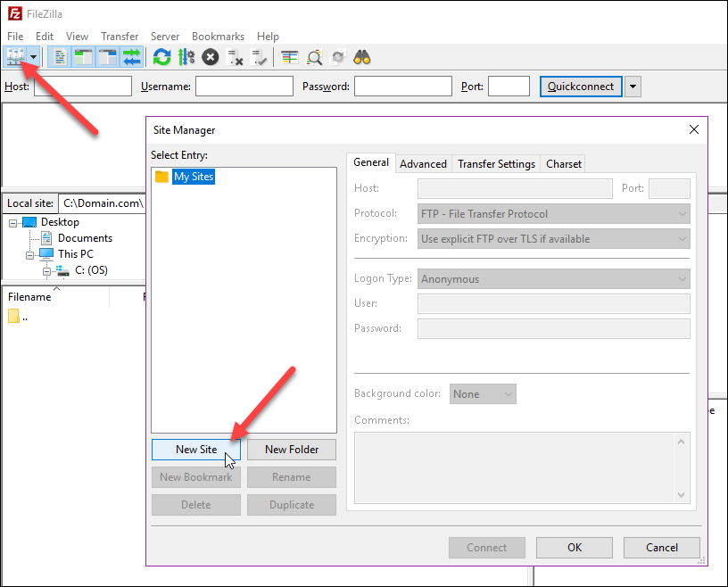Open the Protocol dropdown

coord(553,213)
